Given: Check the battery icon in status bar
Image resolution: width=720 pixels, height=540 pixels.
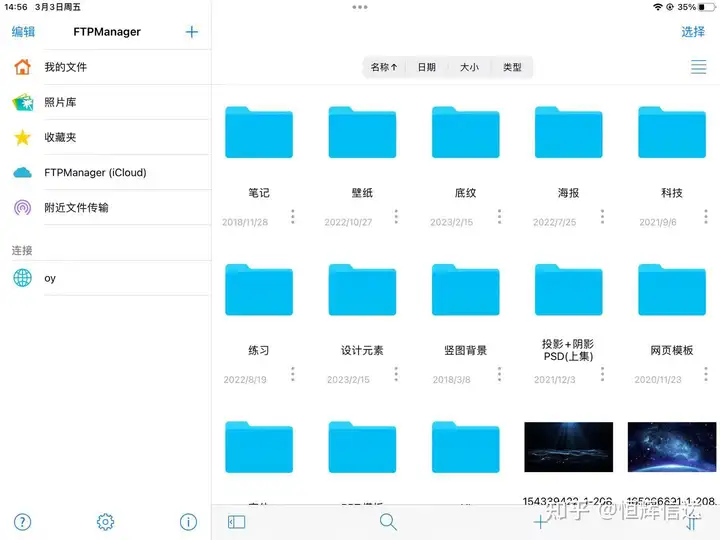Looking at the screenshot, I should click(x=706, y=7).
